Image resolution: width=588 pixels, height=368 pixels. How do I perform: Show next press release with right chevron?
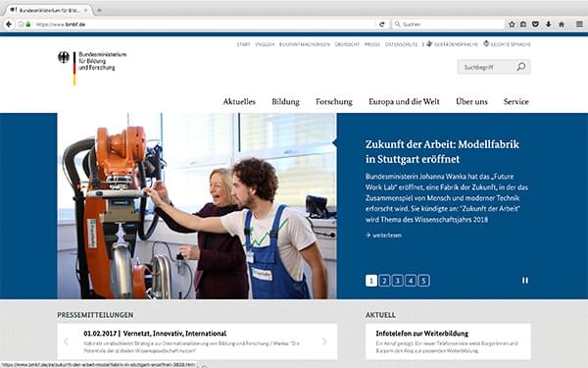coord(324,342)
